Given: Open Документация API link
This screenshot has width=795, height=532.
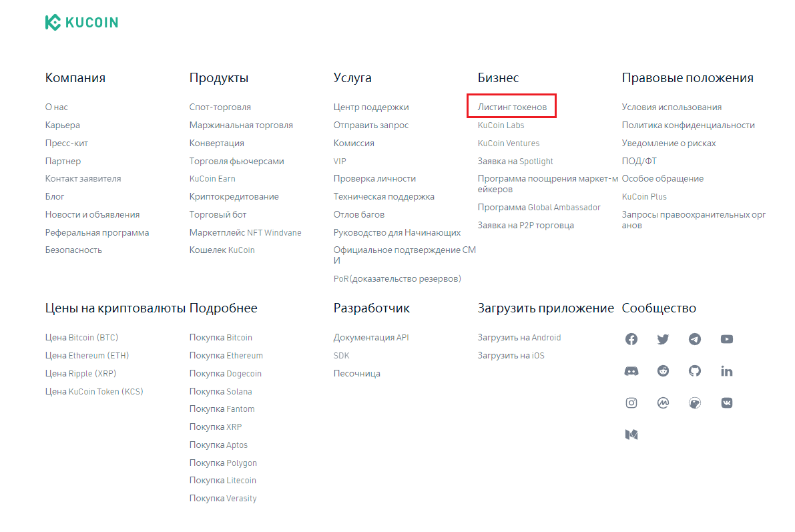Looking at the screenshot, I should (371, 338).
